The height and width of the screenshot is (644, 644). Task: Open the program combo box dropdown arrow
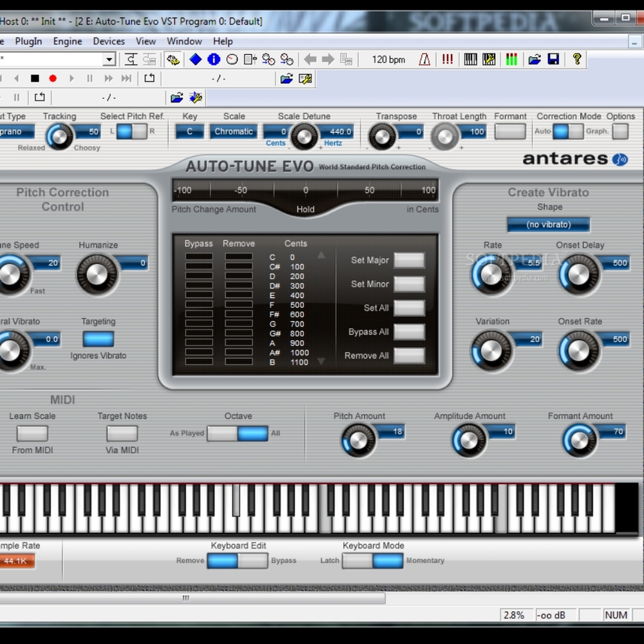click(109, 59)
